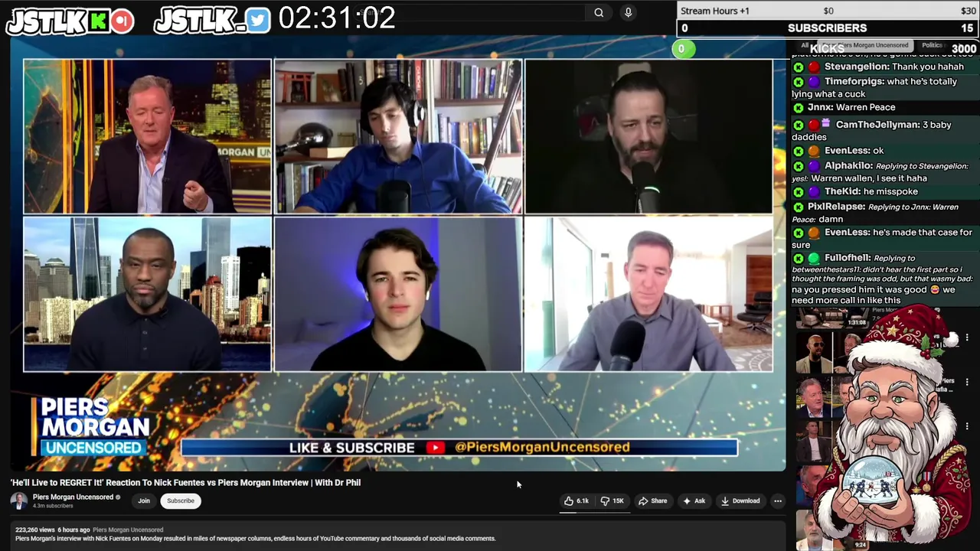Click the verified badge next to channel name
The width and height of the screenshot is (980, 551).
coord(118,497)
